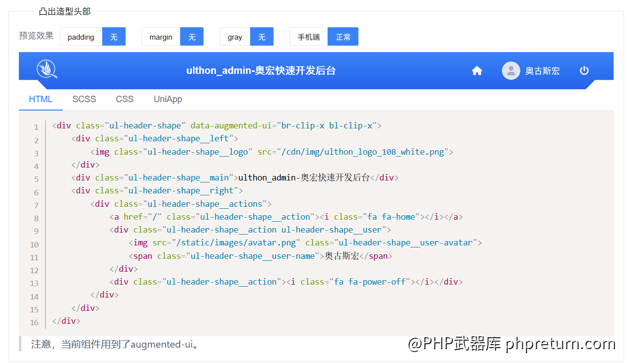Click the ulthon feather logo icon

tap(47, 69)
